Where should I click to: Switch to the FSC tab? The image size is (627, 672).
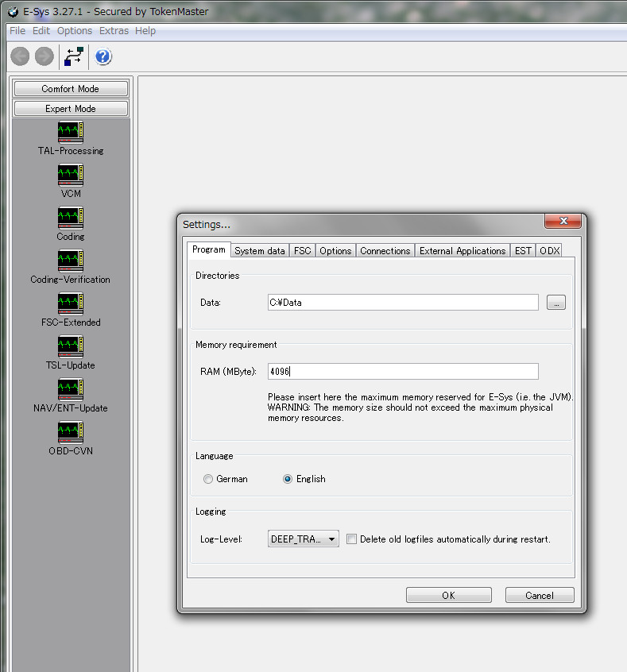[x=302, y=251]
